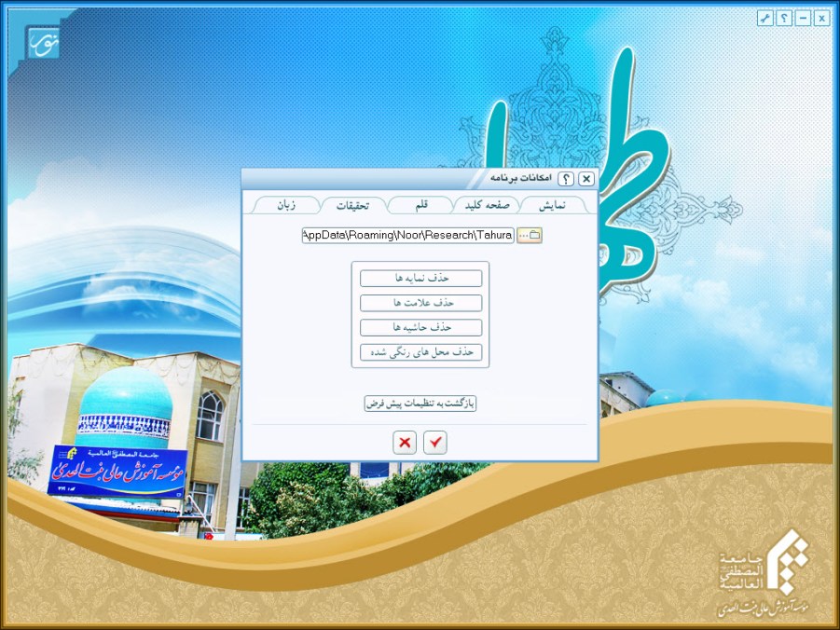Click حذف محل های رنگی شده button
This screenshot has height=630, width=840.
[421, 352]
